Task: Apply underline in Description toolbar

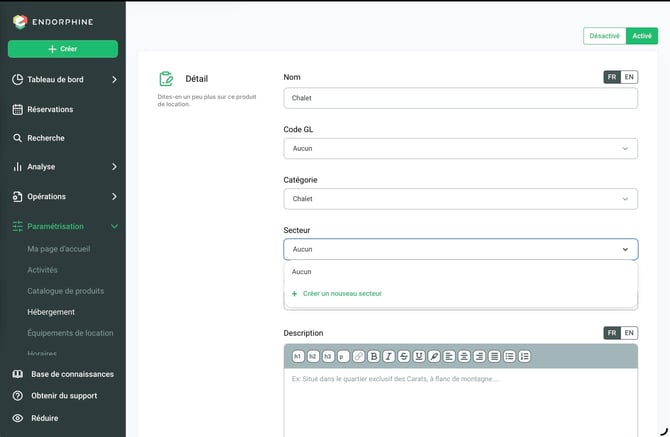Action: (419, 356)
